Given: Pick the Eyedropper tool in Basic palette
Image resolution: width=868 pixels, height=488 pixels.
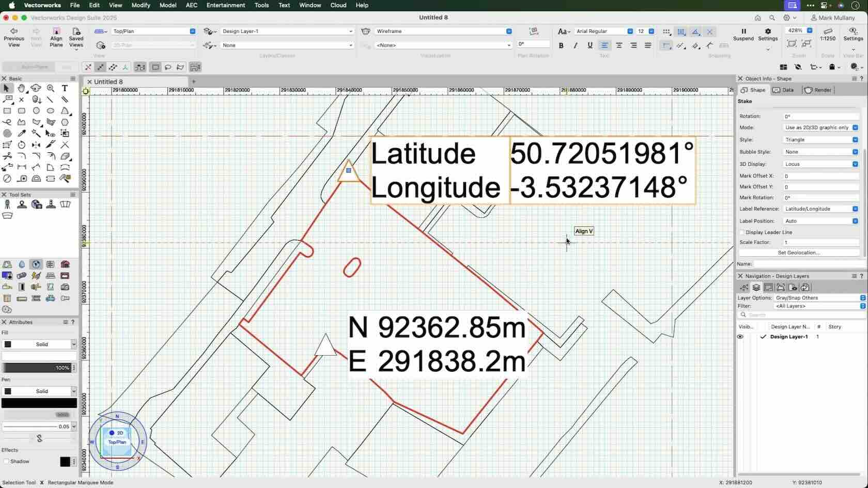Looking at the screenshot, I should coord(21,133).
